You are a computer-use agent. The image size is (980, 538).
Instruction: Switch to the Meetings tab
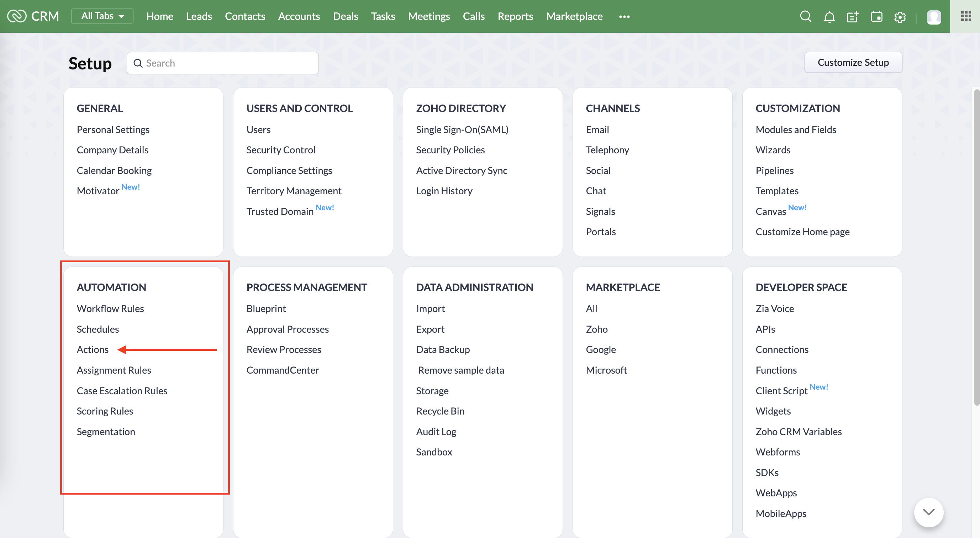click(x=429, y=16)
